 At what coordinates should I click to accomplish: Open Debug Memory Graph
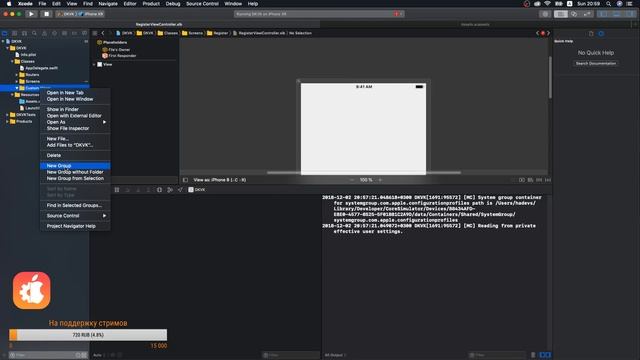tap(170, 190)
